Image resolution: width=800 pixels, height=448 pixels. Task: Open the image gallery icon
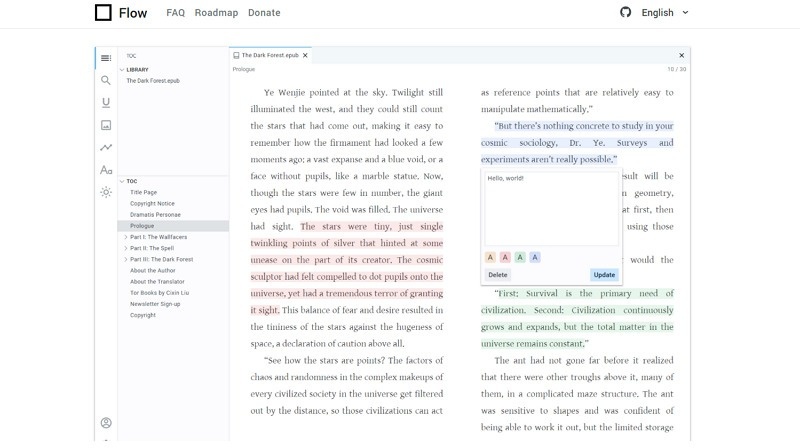pos(106,125)
